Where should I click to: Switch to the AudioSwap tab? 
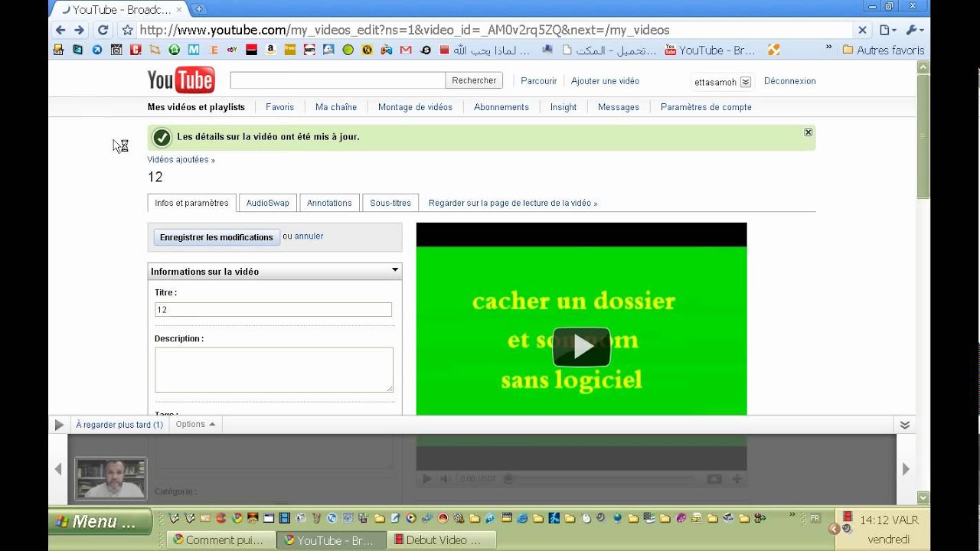[268, 203]
